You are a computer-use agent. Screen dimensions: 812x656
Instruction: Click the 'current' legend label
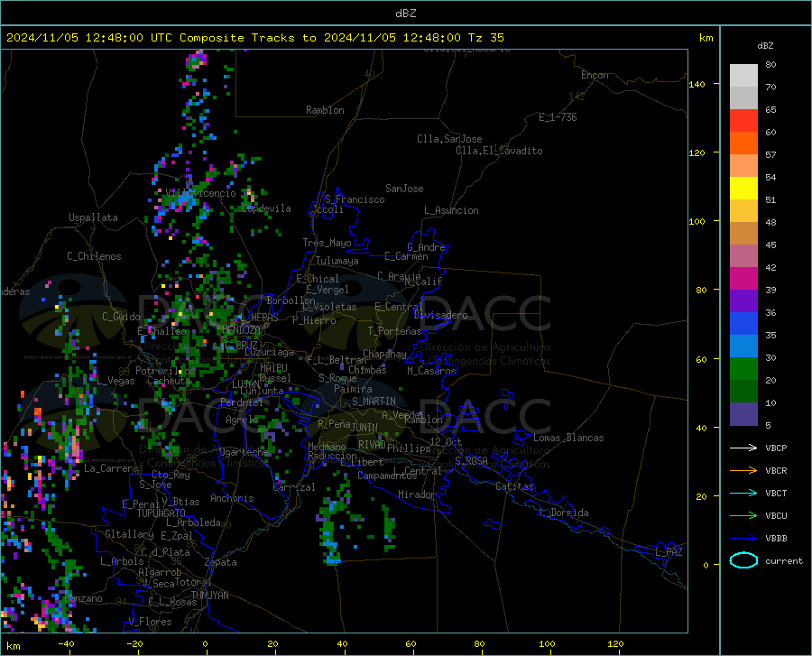click(x=784, y=560)
